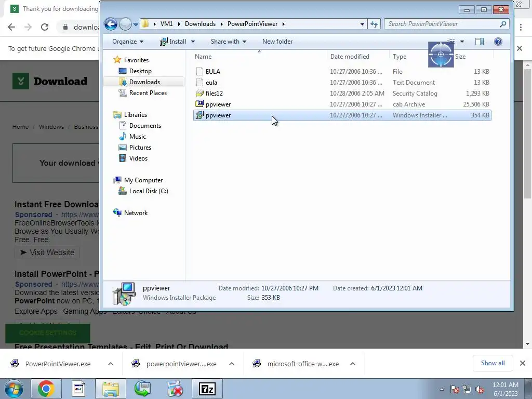Image resolution: width=532 pixels, height=399 pixels.
Task: Click Network in navigation pane
Action: tap(136, 212)
